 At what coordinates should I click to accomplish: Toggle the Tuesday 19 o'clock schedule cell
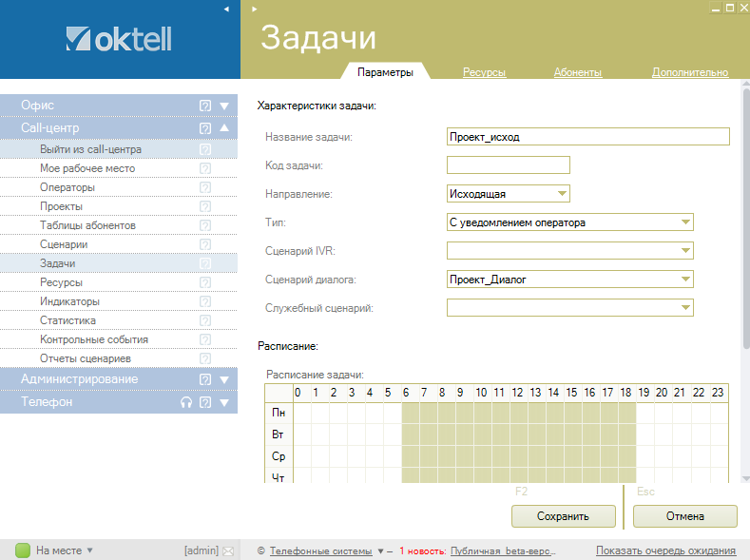pyautogui.click(x=645, y=434)
